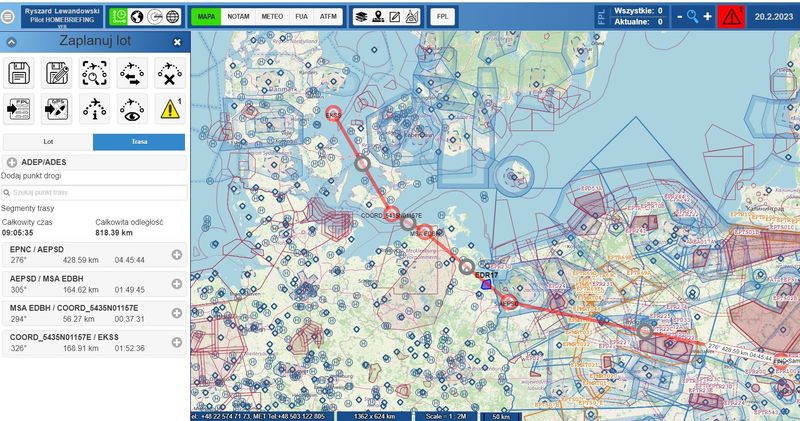Image resolution: width=800 pixels, height=421 pixels.
Task: Expand the EPNC / AEPSD segment
Action: click(x=177, y=255)
